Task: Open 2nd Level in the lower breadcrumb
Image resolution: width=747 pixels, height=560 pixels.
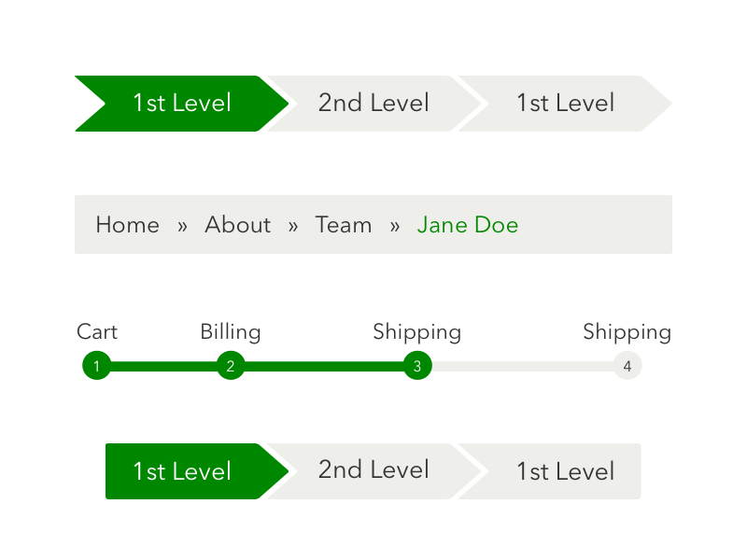Action: (373, 469)
